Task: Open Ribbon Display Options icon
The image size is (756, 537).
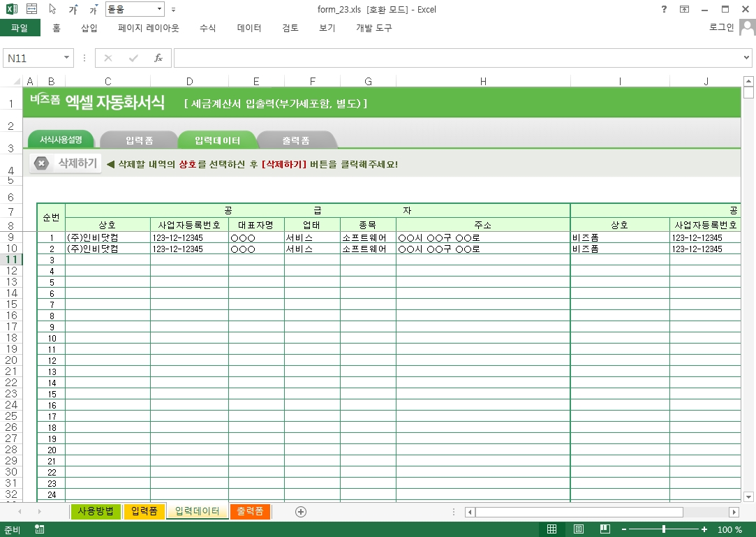Action: pos(684,9)
